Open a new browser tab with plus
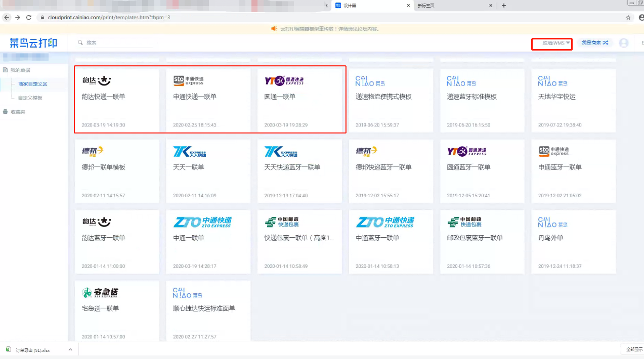 (504, 6)
